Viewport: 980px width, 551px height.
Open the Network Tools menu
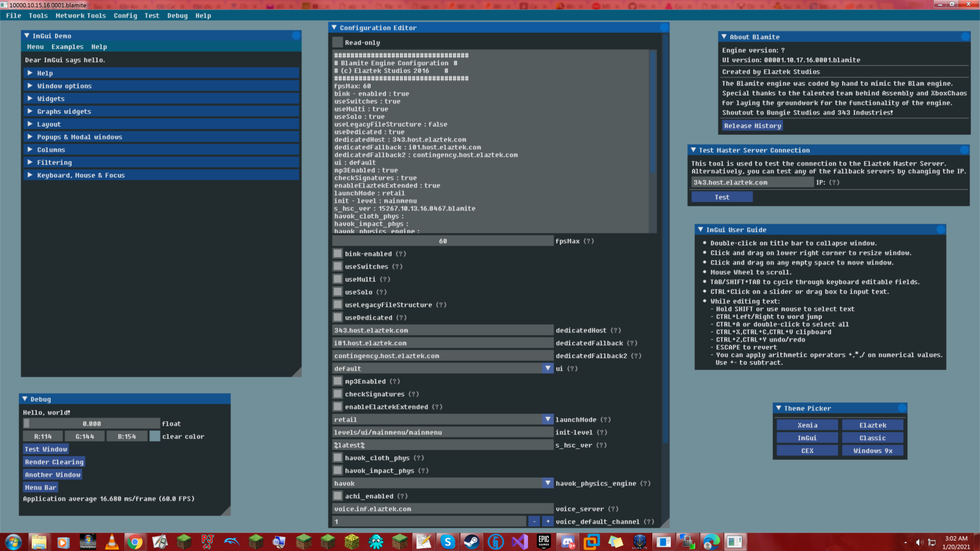tap(80, 16)
